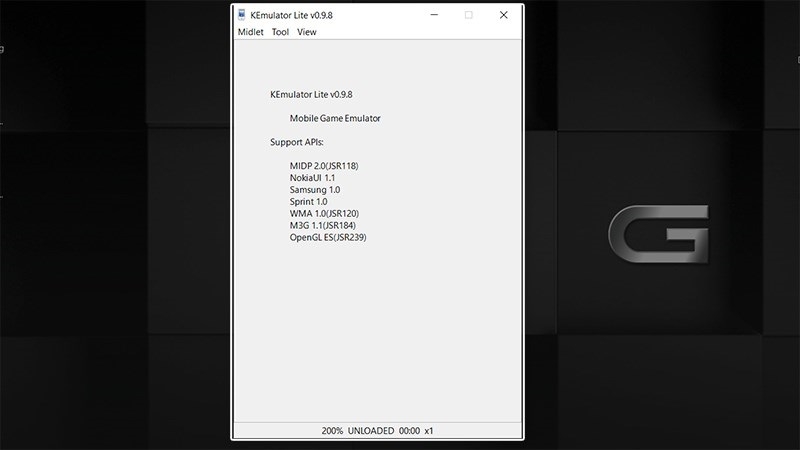Click the KEmulator Lite v0.9.8 heading in screen
The width and height of the screenshot is (800, 450).
[311, 95]
